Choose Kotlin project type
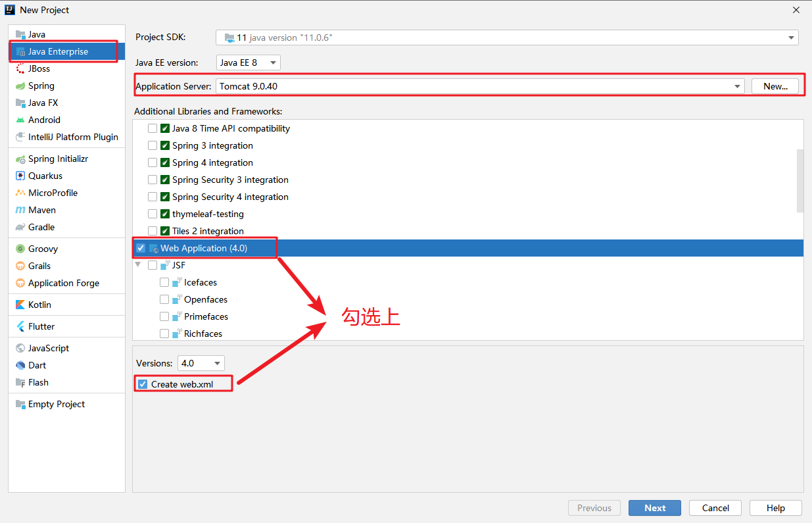The height and width of the screenshot is (523, 812). point(66,305)
